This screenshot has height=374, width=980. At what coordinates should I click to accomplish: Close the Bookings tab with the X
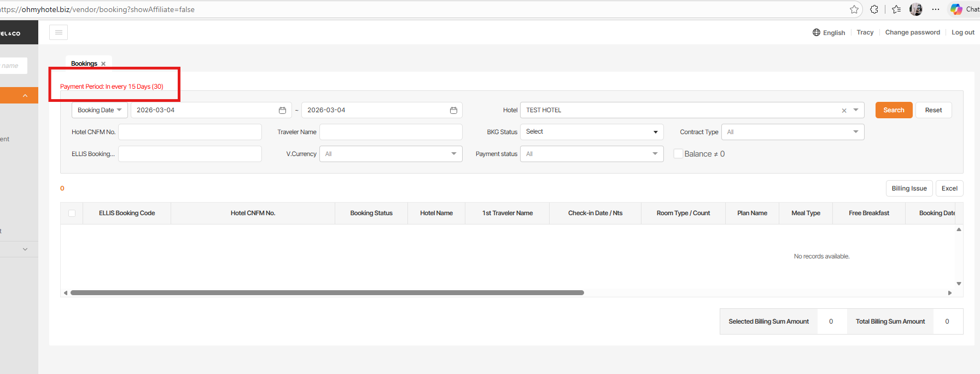coord(103,64)
